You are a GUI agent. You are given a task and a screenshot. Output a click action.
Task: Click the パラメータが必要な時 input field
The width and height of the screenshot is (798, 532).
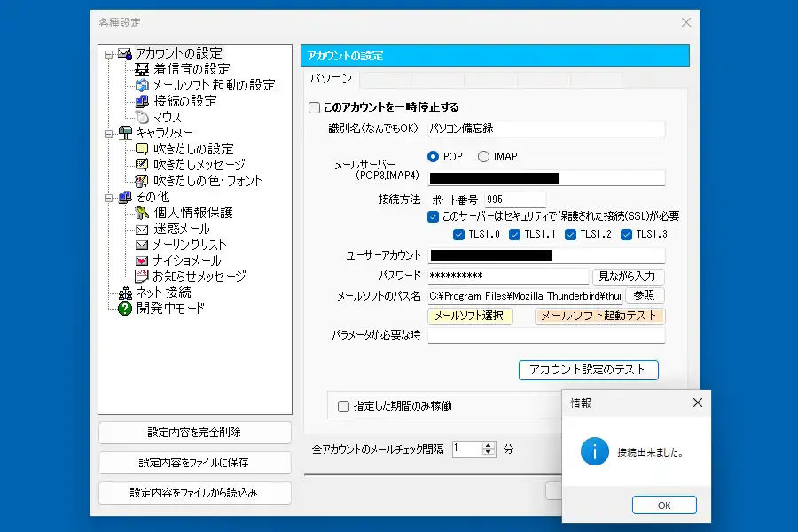coord(546,335)
